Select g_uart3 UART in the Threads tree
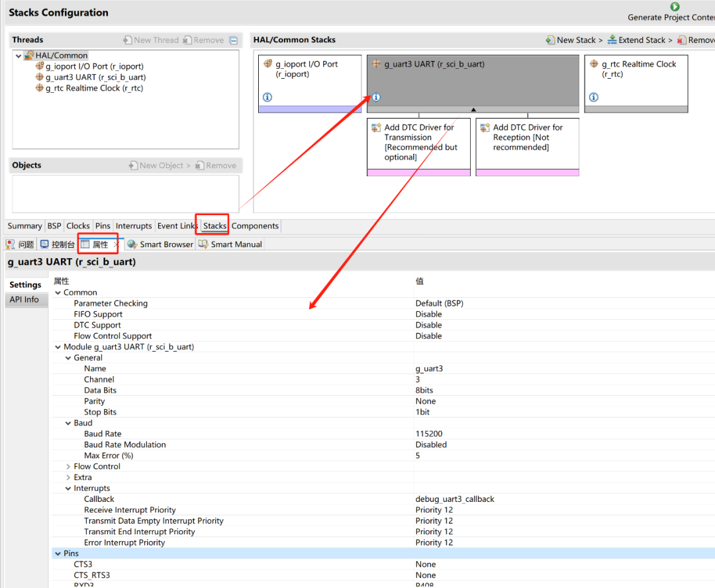 (96, 77)
